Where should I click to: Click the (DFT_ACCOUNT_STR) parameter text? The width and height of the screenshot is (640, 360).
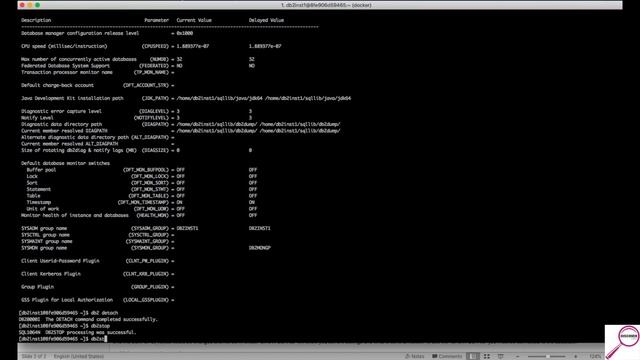pos(146,85)
